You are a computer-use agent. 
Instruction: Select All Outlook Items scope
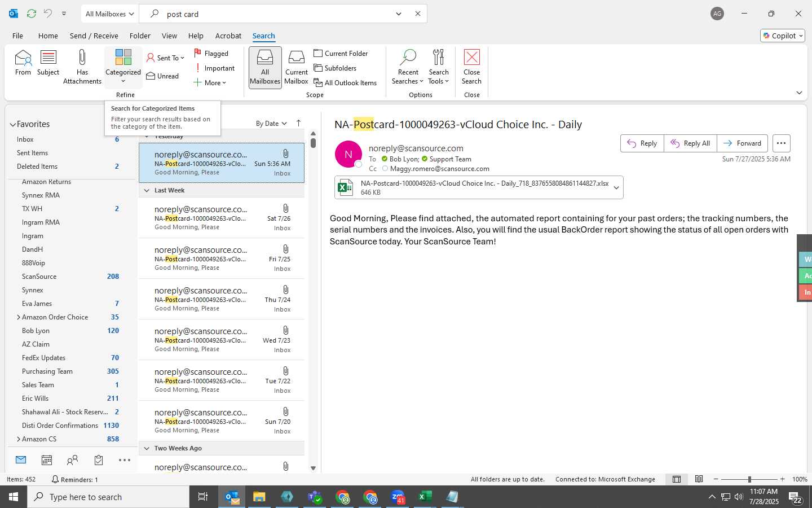345,82
